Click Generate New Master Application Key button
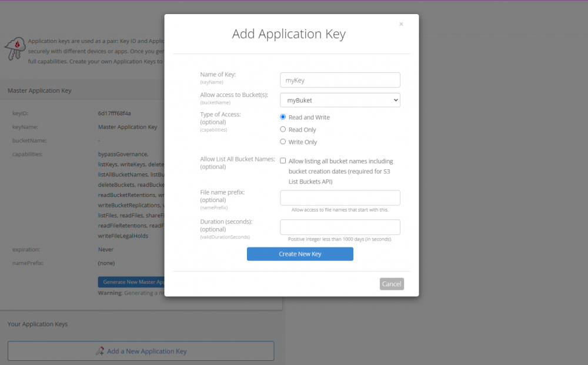Image resolution: width=588 pixels, height=365 pixels. point(131,282)
